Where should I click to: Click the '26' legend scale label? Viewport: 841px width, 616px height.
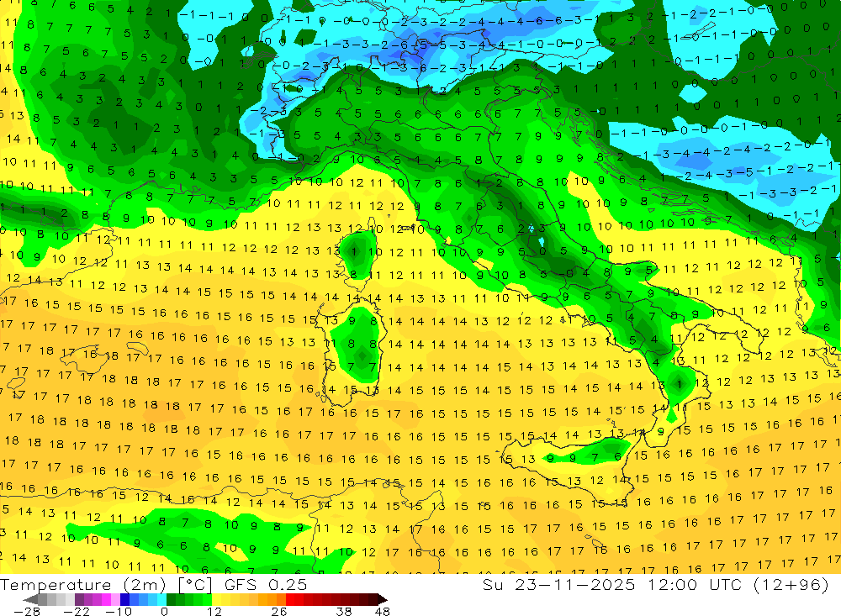279,612
